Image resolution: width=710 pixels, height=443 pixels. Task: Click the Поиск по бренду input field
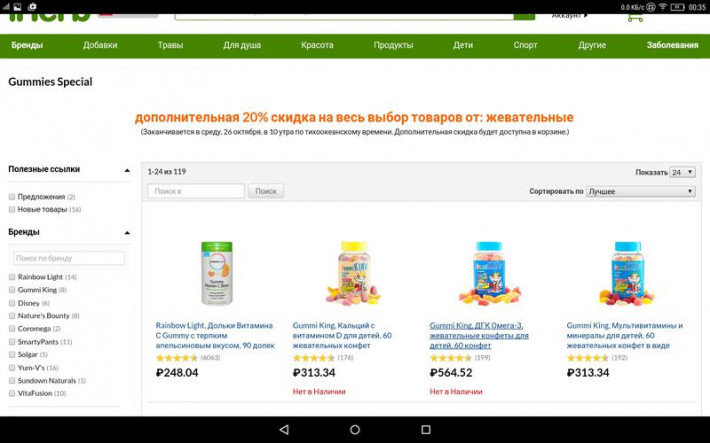[x=69, y=258]
